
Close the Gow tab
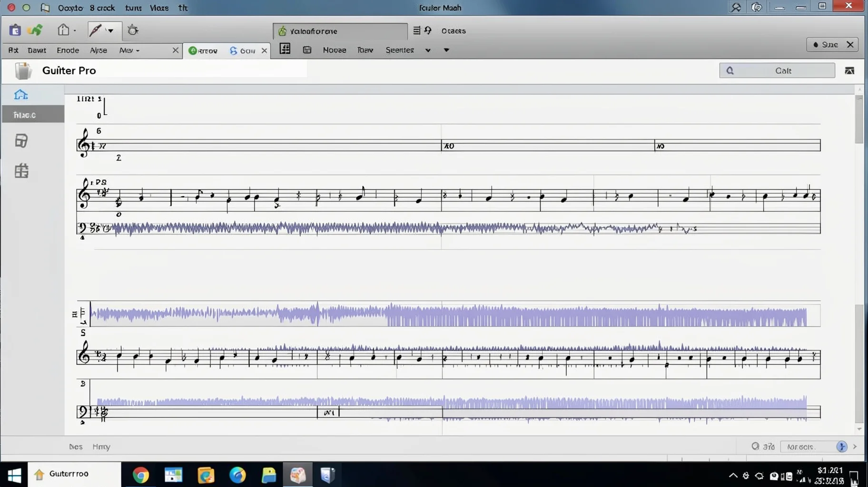point(264,50)
